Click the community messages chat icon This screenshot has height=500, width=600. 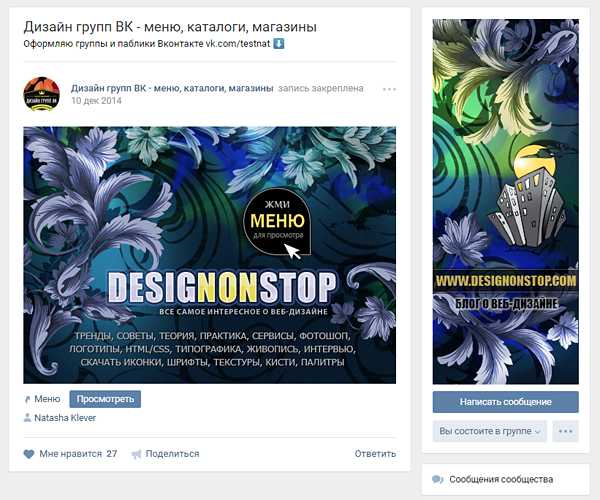[437, 479]
